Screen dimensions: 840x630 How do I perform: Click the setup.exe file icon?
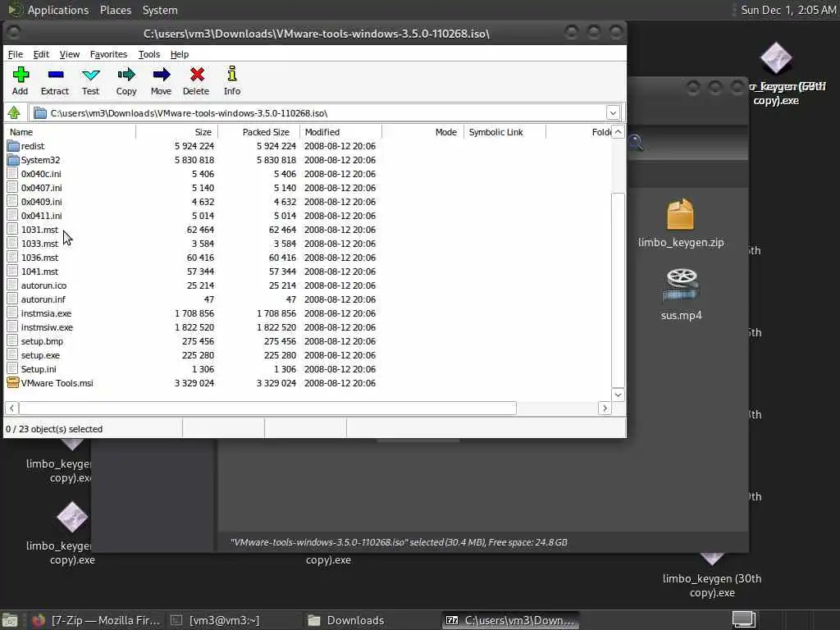(x=13, y=354)
